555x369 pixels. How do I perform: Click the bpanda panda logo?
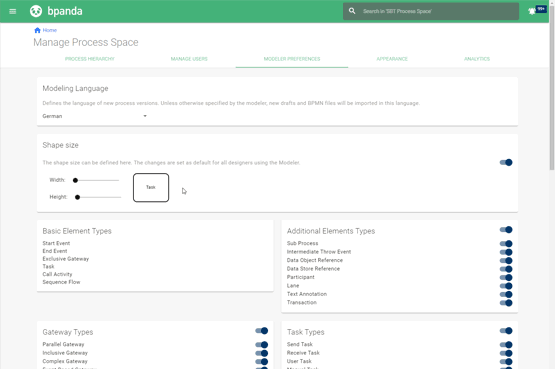pyautogui.click(x=36, y=11)
